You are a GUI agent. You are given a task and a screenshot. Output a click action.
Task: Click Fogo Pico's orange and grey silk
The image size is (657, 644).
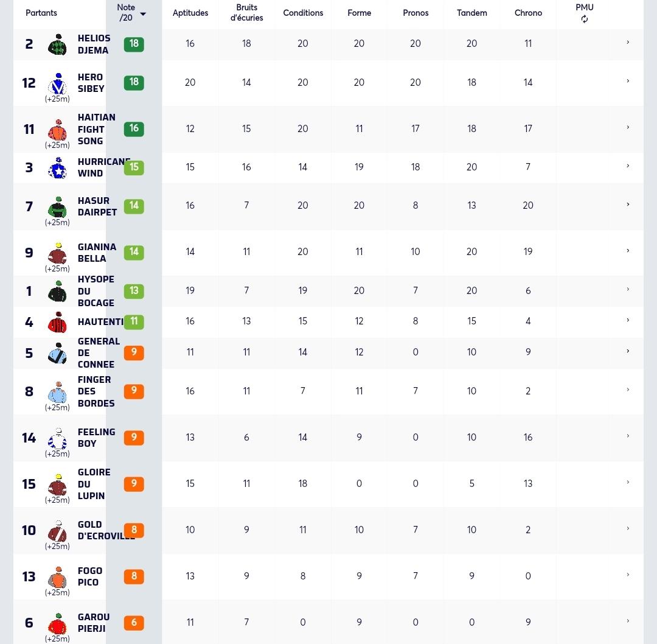pyautogui.click(x=58, y=577)
